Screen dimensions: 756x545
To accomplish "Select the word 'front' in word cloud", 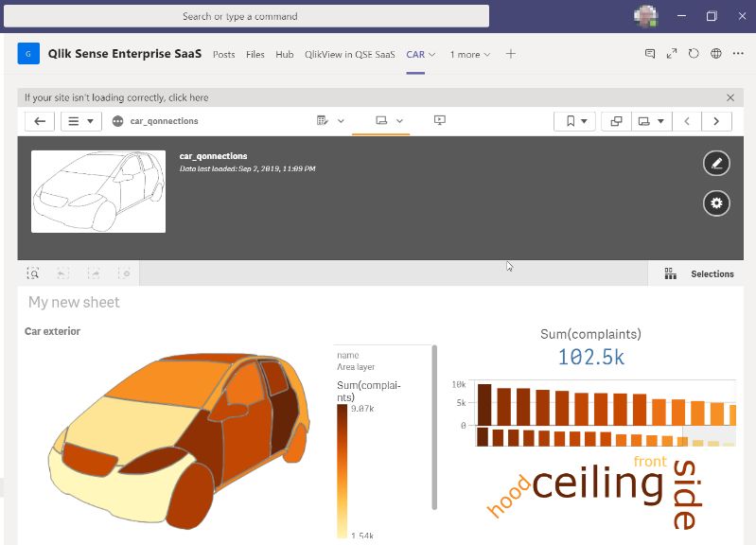I will pyautogui.click(x=650, y=462).
